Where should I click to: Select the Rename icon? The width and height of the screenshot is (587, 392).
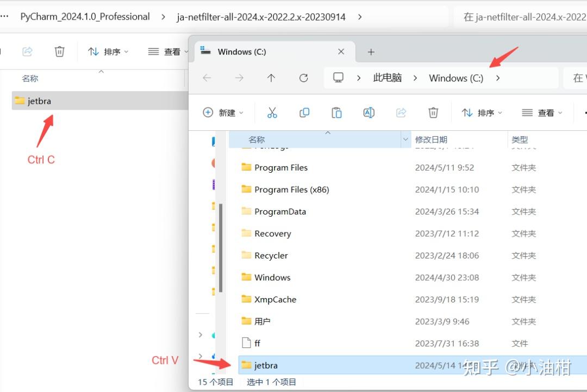pyautogui.click(x=369, y=112)
